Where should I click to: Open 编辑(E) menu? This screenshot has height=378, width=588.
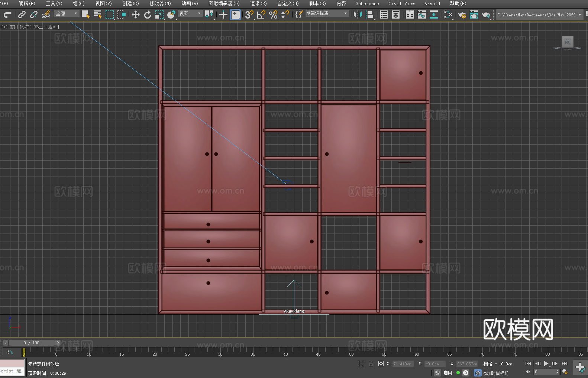27,3
